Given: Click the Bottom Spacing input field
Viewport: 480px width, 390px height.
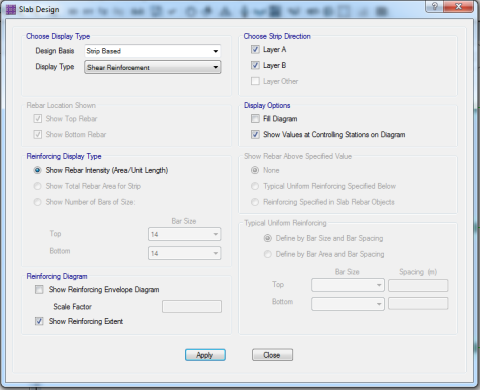Looking at the screenshot, I should pyautogui.click(x=418, y=304).
